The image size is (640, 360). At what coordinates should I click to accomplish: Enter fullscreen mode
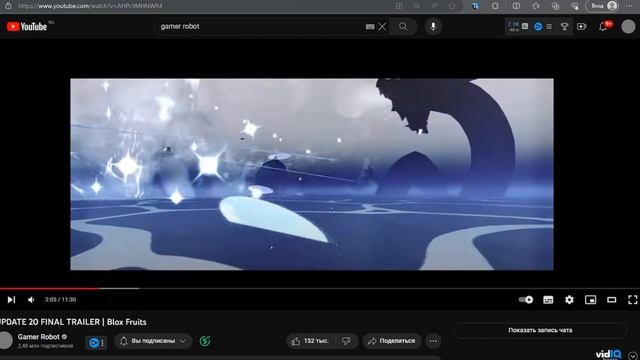(632, 300)
